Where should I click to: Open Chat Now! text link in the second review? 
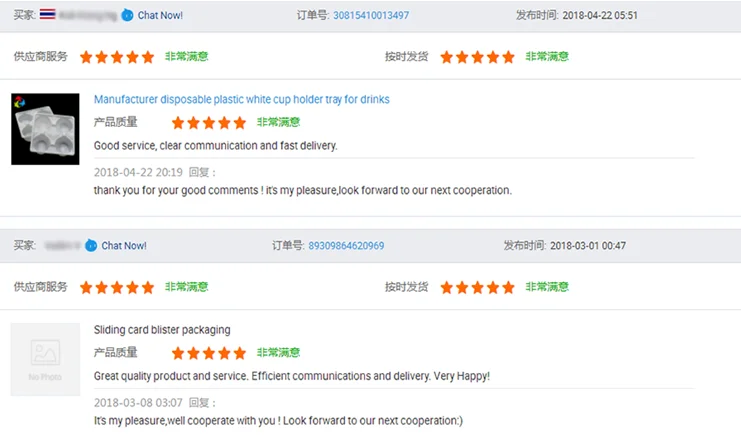(124, 245)
